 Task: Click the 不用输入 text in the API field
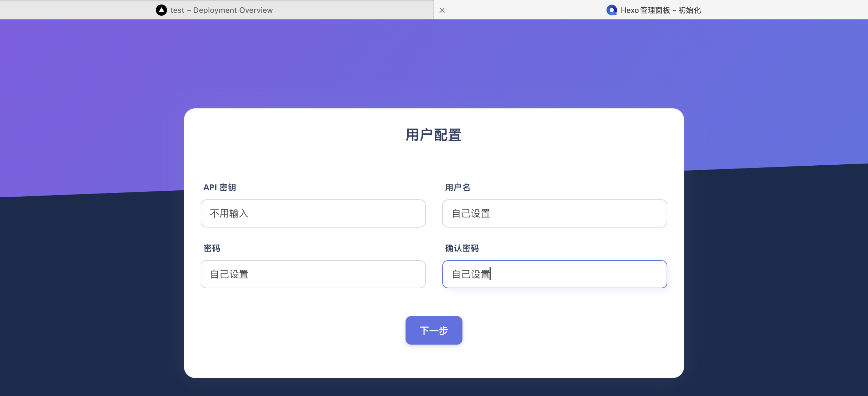point(229,213)
